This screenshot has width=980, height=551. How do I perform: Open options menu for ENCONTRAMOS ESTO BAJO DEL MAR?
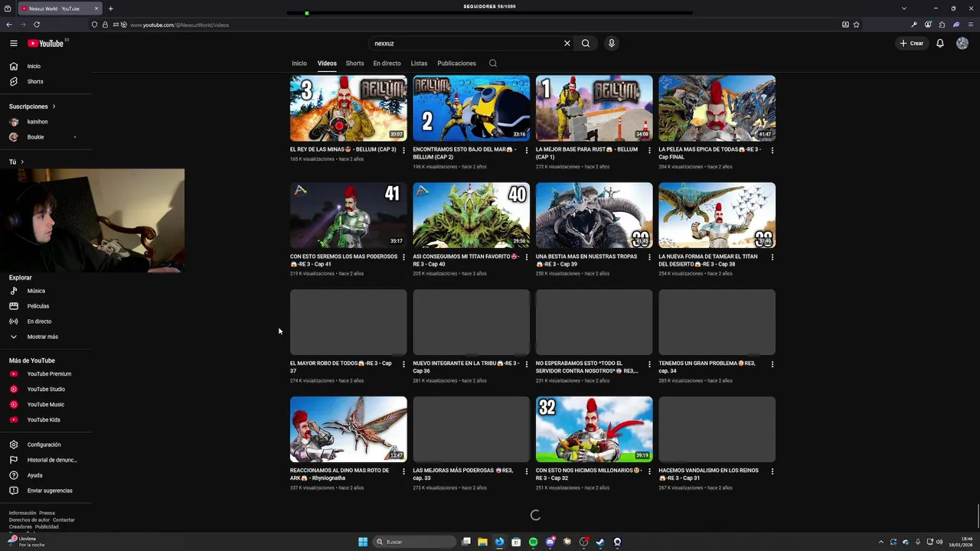(x=526, y=151)
